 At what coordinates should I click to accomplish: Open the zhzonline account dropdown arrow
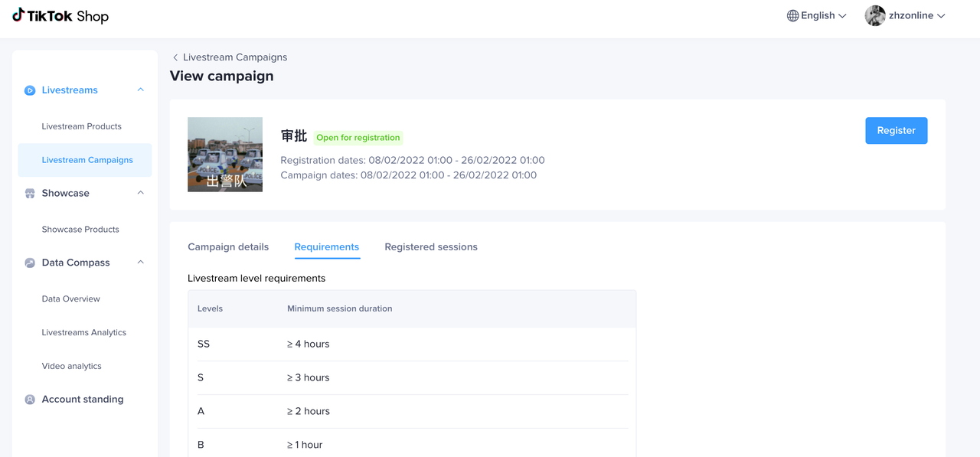pos(941,15)
